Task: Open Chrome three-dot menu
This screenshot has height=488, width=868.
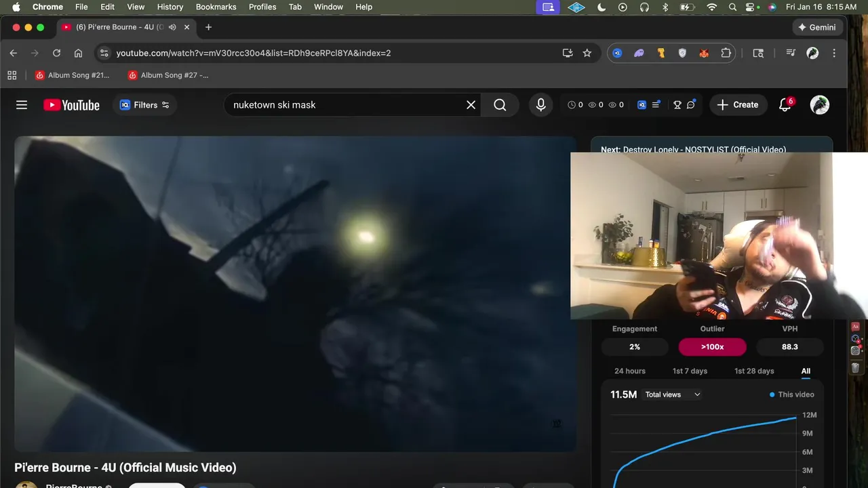Action: point(834,53)
